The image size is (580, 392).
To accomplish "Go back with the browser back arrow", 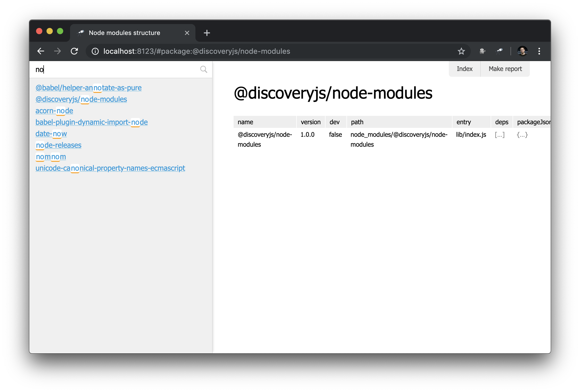I will coord(41,51).
